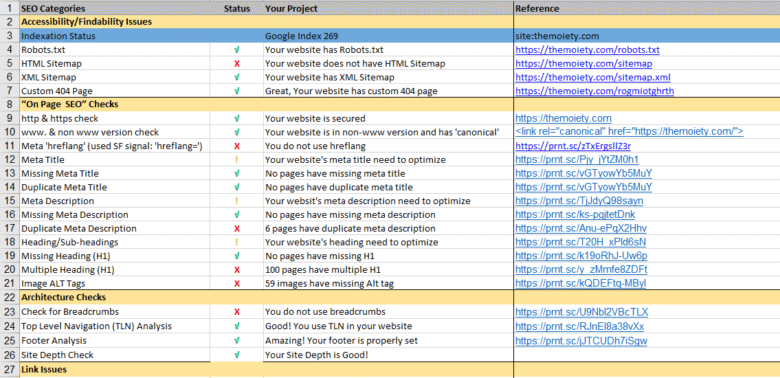780x378 pixels.
Task: Select 'You do not use hreflang' cell
Action: click(x=388, y=146)
